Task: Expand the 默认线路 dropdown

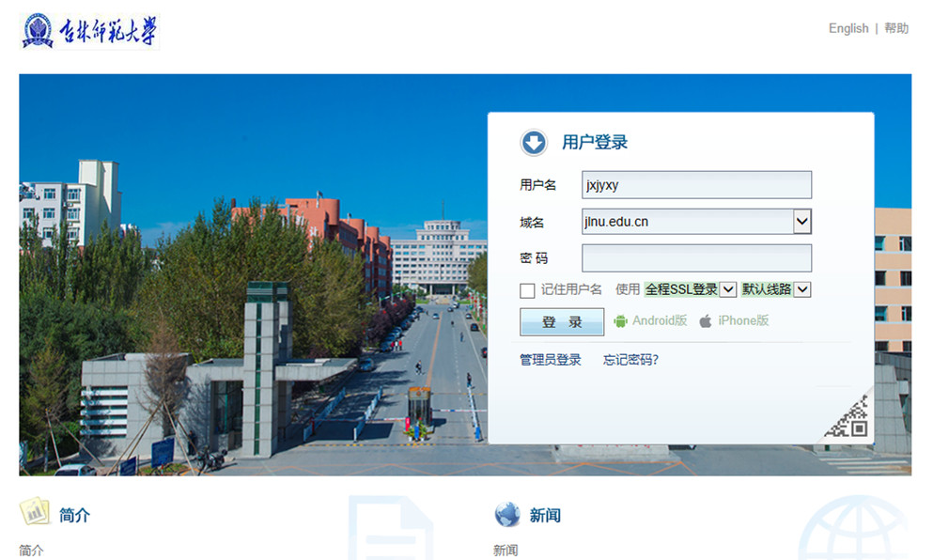Action: point(802,290)
